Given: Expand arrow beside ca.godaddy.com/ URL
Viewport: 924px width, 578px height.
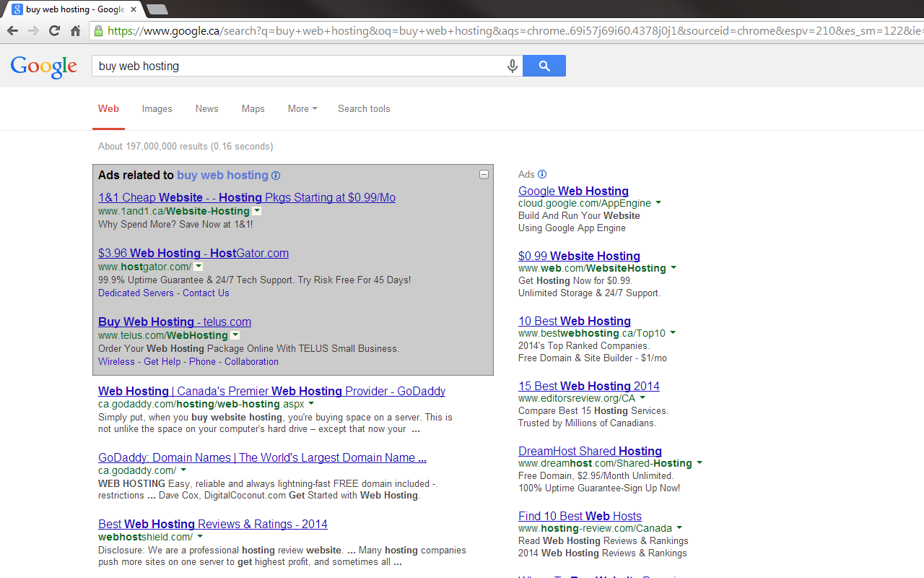Looking at the screenshot, I should pyautogui.click(x=183, y=470).
